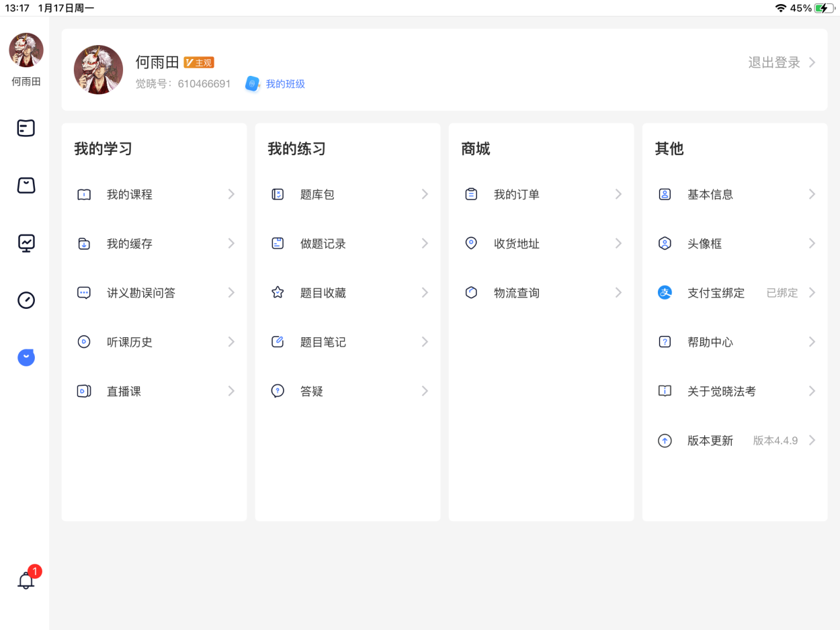The image size is (840, 630).
Task: Click the 题目收藏 star icon
Action: 278,293
